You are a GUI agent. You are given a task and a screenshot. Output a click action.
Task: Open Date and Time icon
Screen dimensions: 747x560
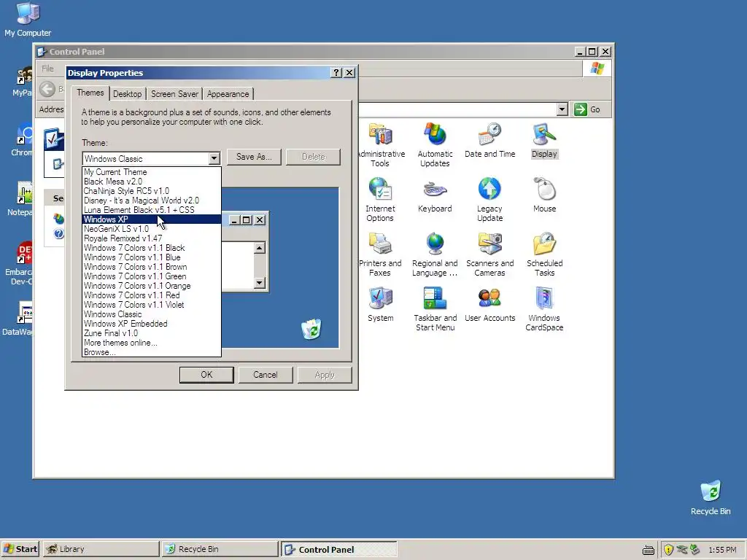[x=489, y=140]
